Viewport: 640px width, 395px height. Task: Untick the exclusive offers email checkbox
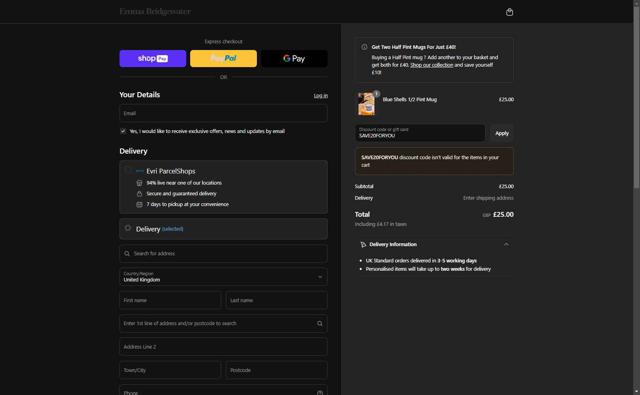pos(123,131)
